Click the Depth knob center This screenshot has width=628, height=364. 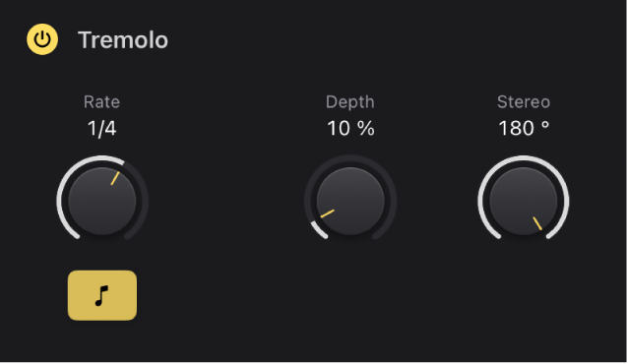(x=350, y=201)
